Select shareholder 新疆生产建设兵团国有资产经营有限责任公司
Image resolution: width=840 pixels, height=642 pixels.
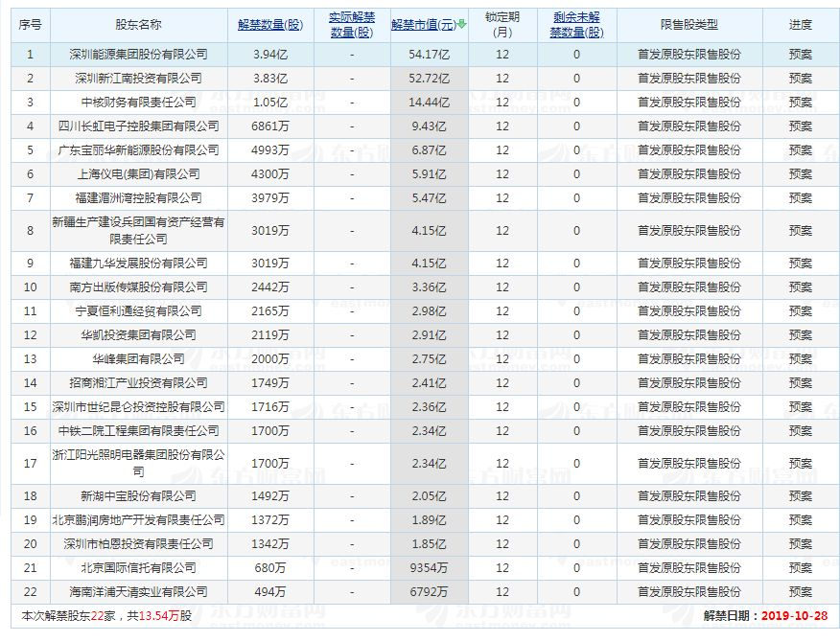138,230
